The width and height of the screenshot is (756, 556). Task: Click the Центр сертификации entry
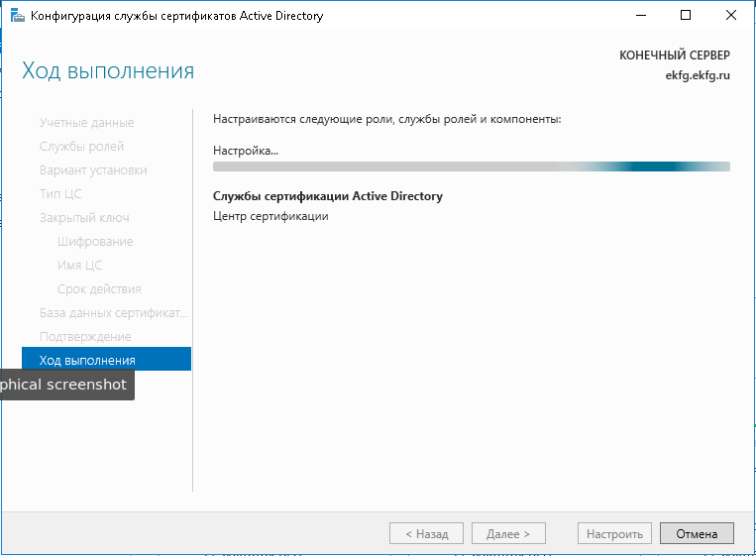270,216
